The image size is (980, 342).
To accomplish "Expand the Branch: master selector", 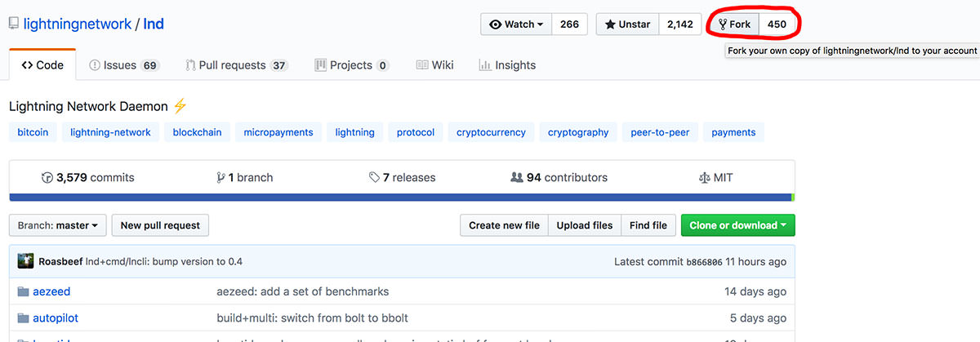I will 57,225.
